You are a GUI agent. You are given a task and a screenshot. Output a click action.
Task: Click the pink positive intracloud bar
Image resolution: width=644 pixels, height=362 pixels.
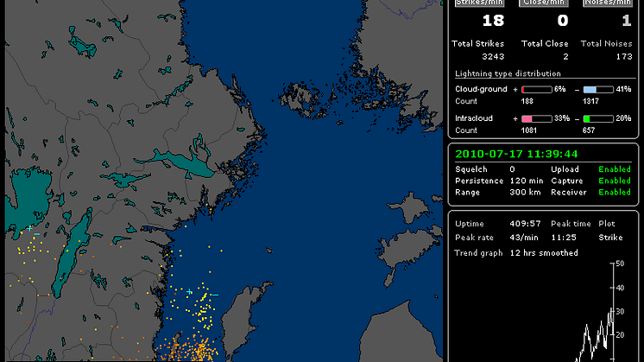535,118
